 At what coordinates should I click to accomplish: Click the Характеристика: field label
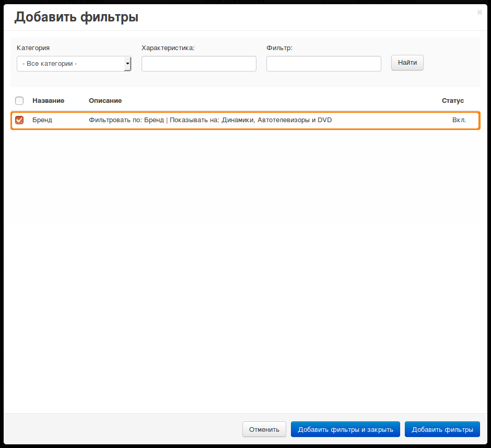click(168, 48)
